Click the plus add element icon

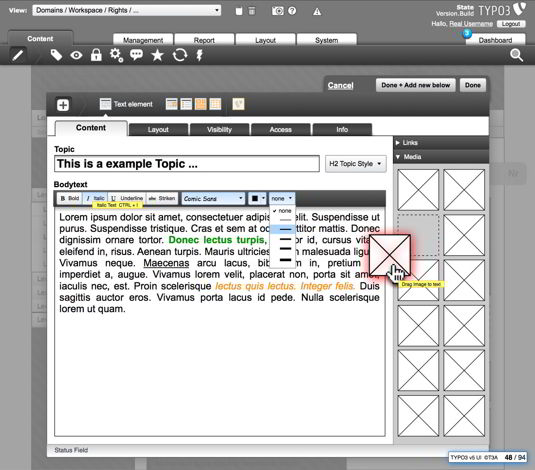click(63, 105)
